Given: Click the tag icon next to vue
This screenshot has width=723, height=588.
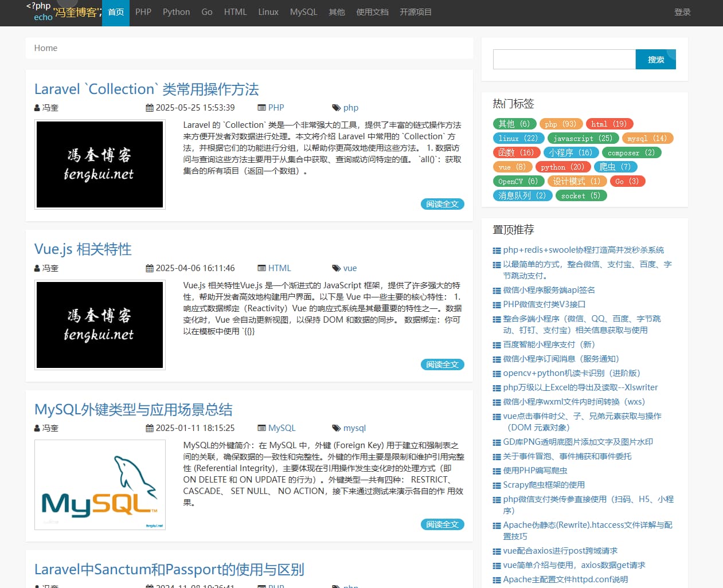Looking at the screenshot, I should 336,268.
